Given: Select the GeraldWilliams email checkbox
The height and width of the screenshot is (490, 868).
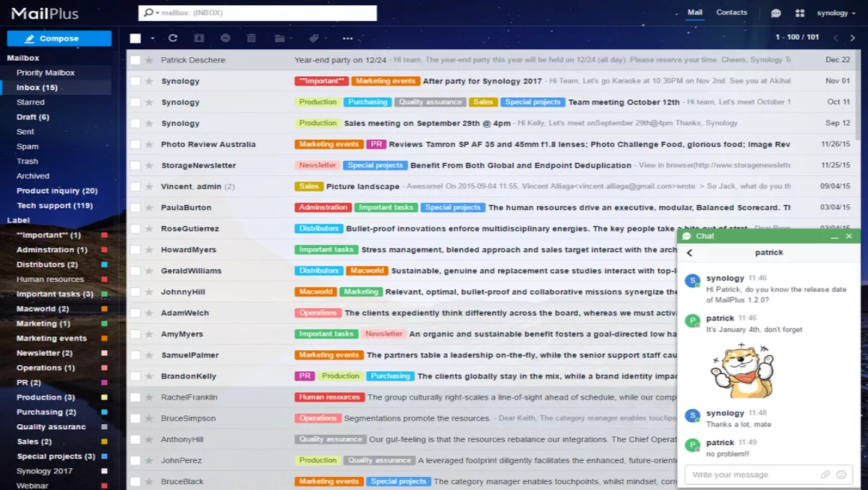Looking at the screenshot, I should coord(135,271).
